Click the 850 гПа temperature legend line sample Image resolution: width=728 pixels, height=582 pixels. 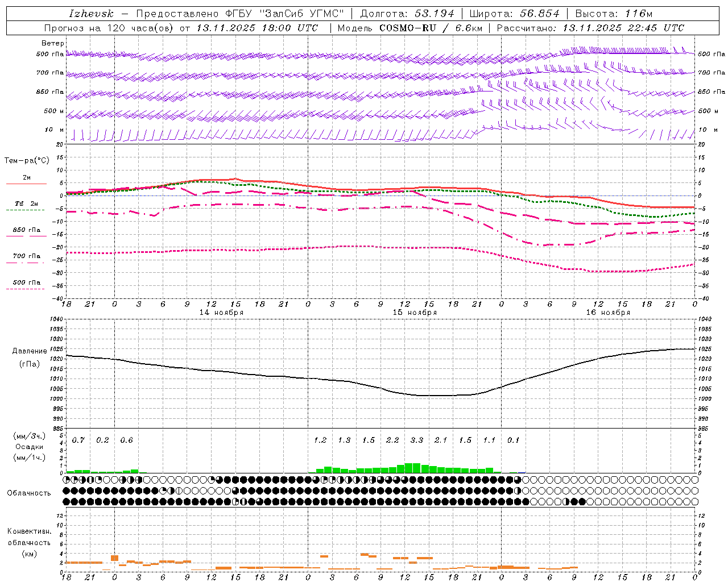[26, 236]
